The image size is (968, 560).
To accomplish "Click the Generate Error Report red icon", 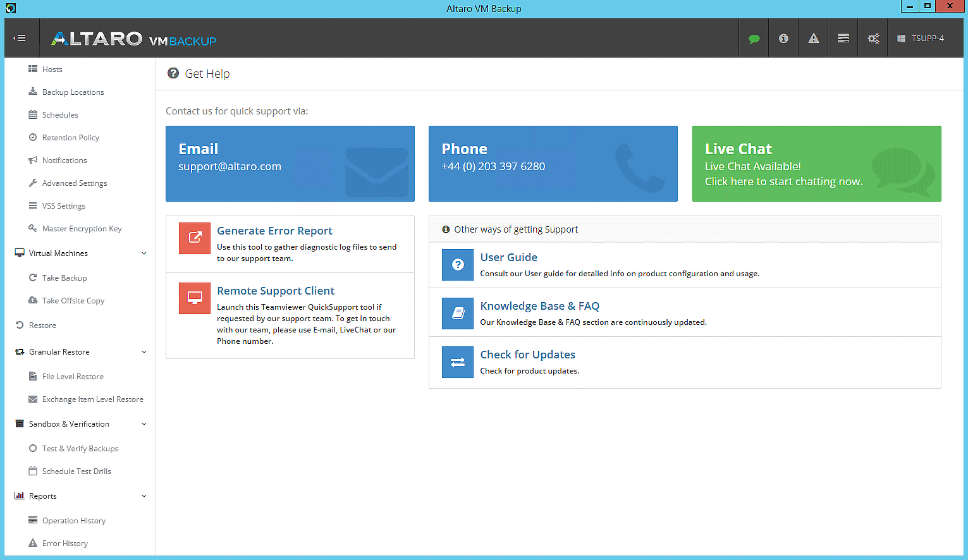I will click(195, 238).
